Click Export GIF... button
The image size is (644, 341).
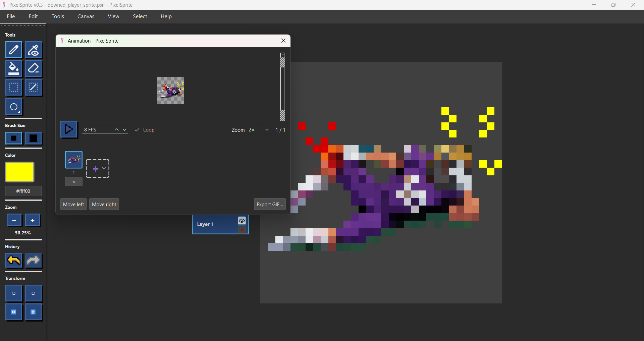point(270,204)
